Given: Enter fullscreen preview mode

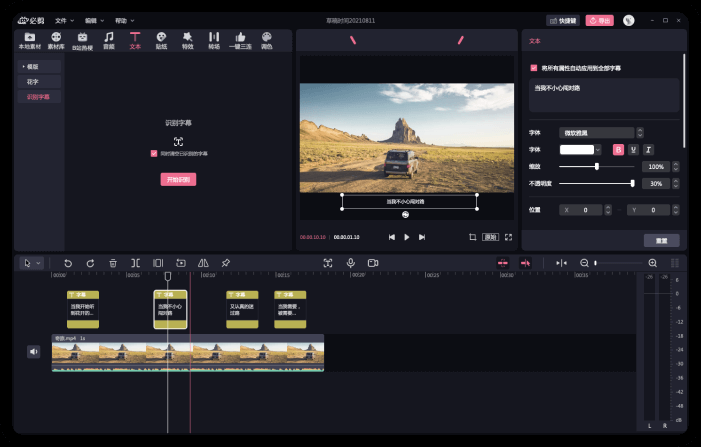Looking at the screenshot, I should click(x=509, y=237).
